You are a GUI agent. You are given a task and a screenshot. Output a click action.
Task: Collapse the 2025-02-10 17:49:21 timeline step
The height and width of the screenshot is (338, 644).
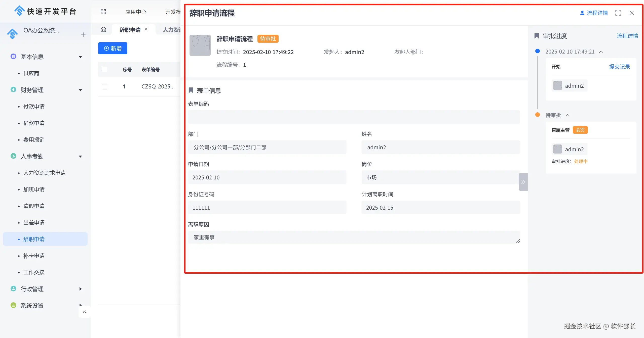point(601,52)
